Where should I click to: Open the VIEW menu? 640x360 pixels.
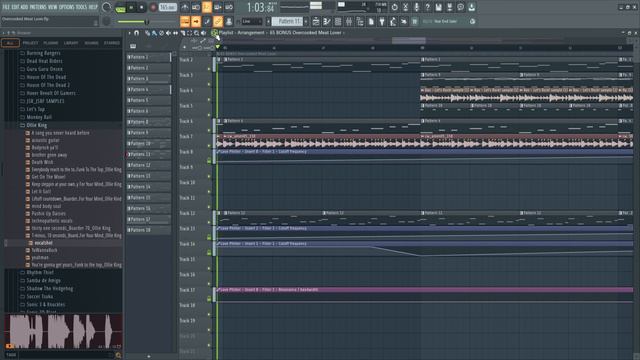[53, 7]
